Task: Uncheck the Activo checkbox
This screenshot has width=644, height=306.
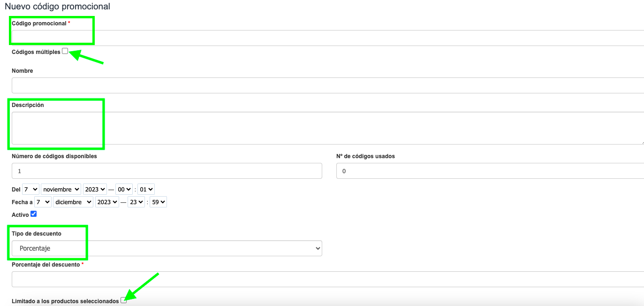Action: point(33,214)
